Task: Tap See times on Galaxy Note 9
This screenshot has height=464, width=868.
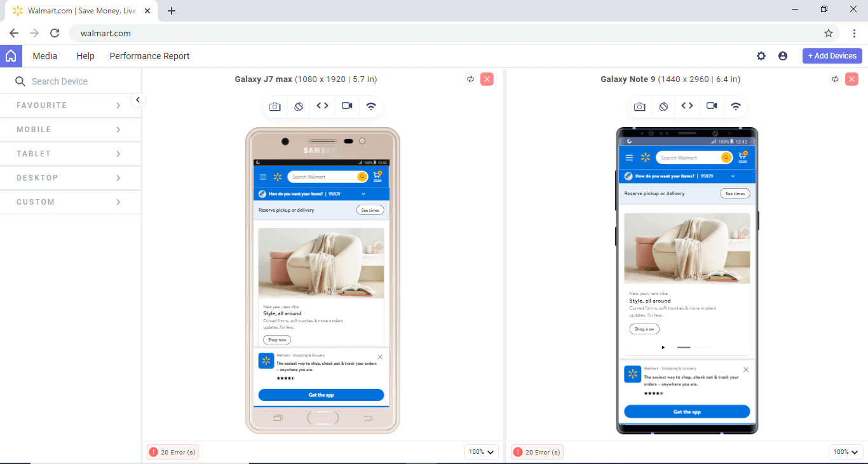Action: 735,193
